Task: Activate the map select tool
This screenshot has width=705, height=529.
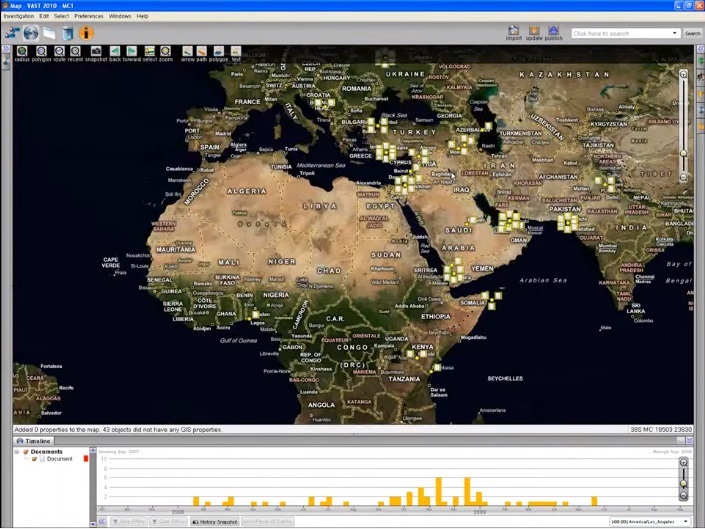Action: click(x=149, y=51)
